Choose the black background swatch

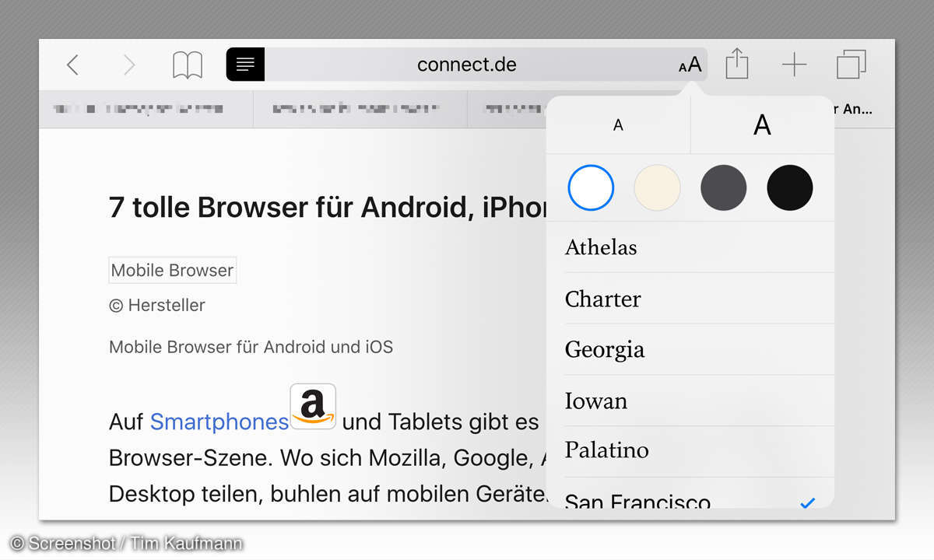click(789, 187)
